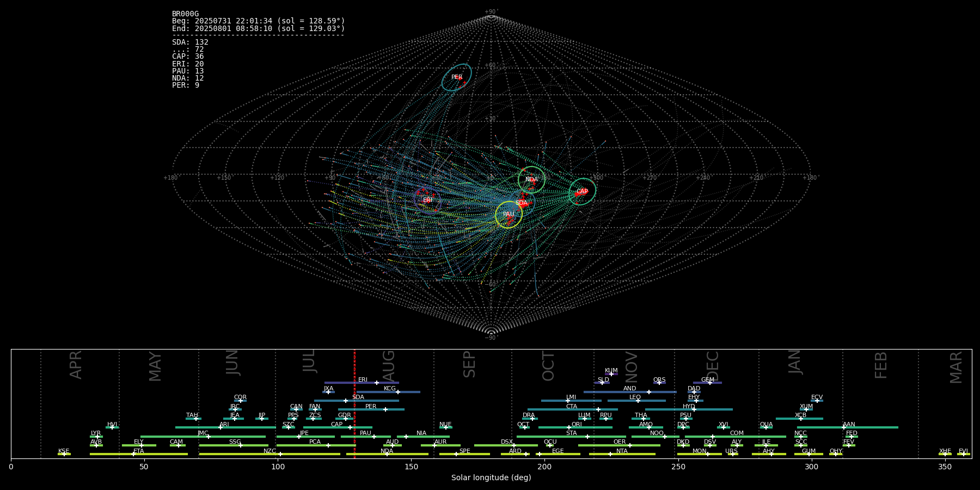The image size is (980, 490).
Task: Click the PER: 9 count entry
Action: pyautogui.click(x=186, y=85)
